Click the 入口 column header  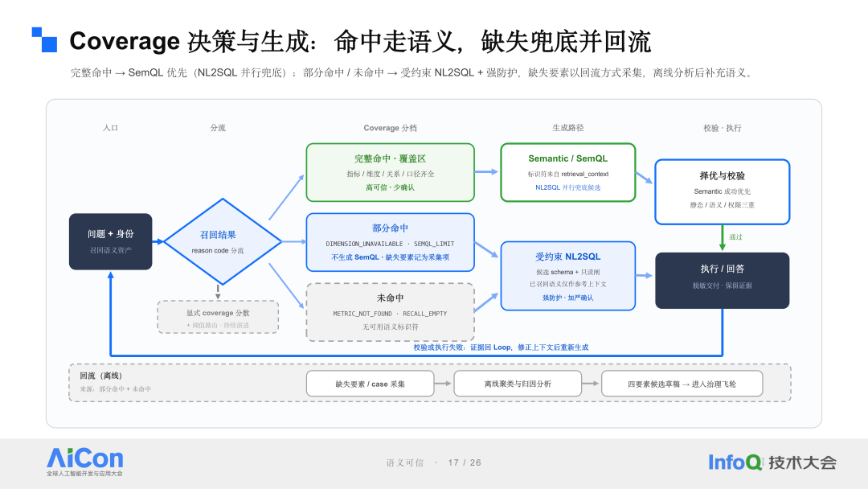pos(110,128)
